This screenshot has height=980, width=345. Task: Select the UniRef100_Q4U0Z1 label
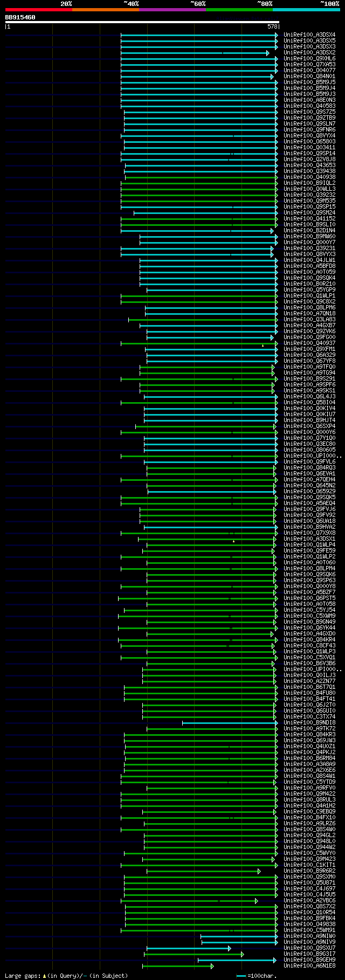(309, 747)
